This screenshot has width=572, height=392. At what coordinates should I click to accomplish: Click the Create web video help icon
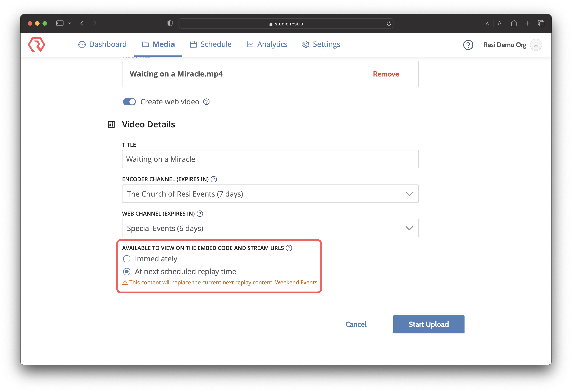click(206, 102)
